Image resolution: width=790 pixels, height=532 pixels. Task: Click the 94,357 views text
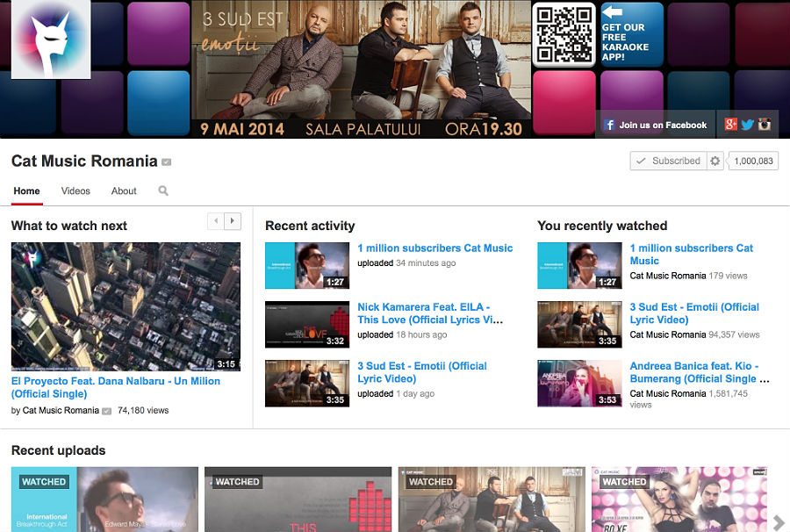click(x=734, y=335)
